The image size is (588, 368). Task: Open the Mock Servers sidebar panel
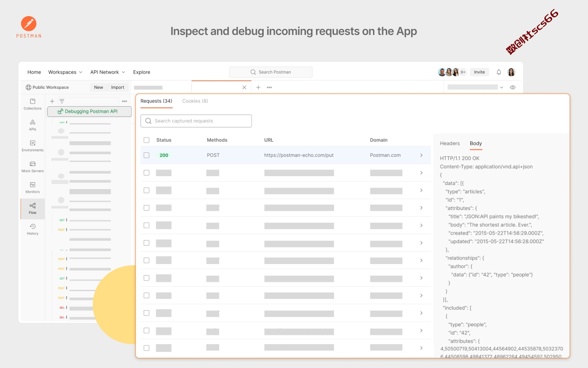point(33,167)
